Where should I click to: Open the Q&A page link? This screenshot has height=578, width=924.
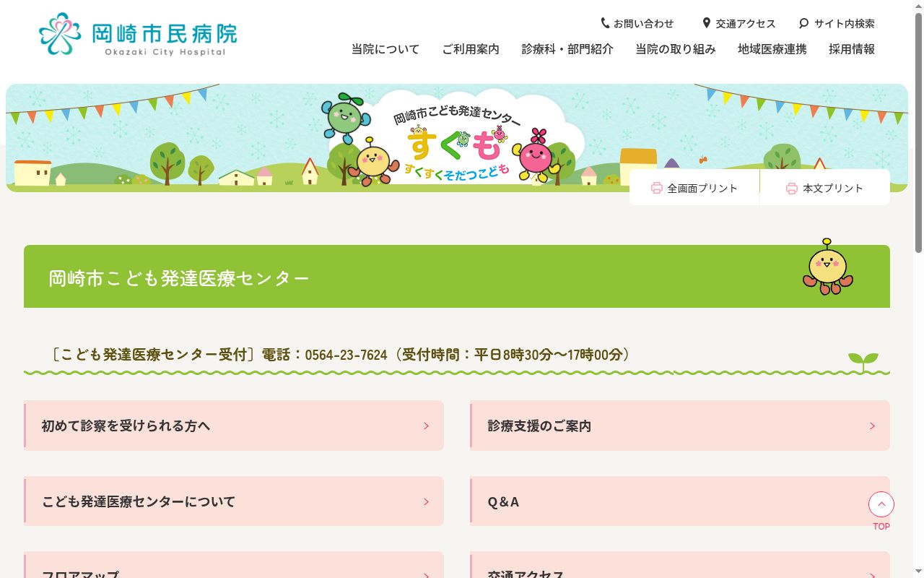point(680,501)
